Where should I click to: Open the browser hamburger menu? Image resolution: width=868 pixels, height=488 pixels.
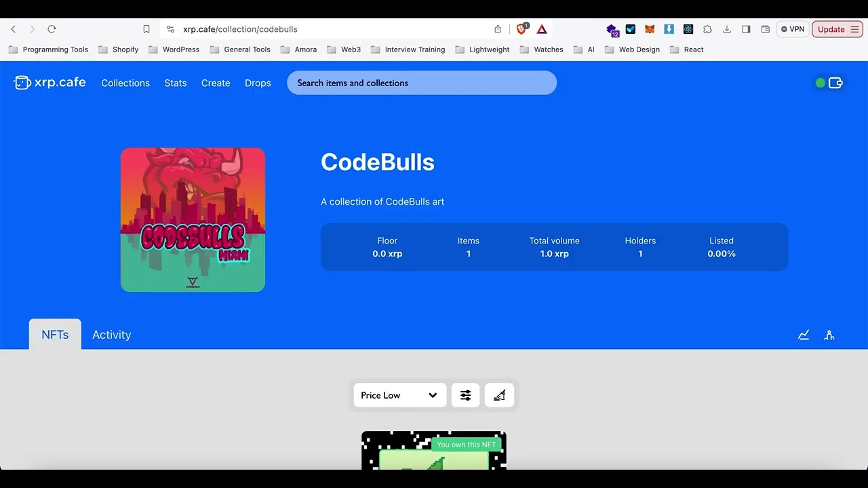coord(855,29)
